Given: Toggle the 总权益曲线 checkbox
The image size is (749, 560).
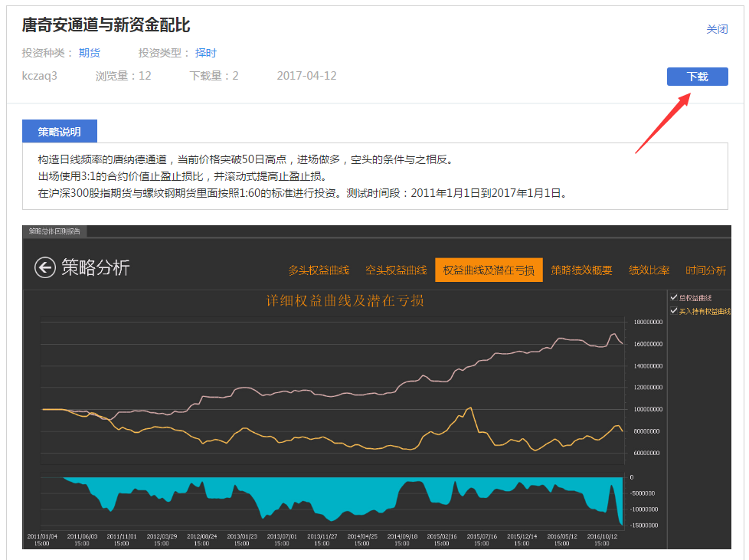Looking at the screenshot, I should 674,297.
